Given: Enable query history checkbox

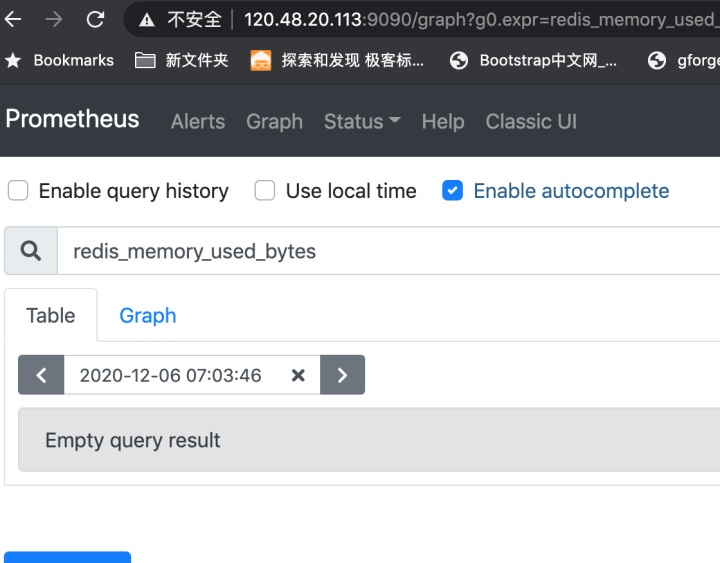Looking at the screenshot, I should coord(18,191).
